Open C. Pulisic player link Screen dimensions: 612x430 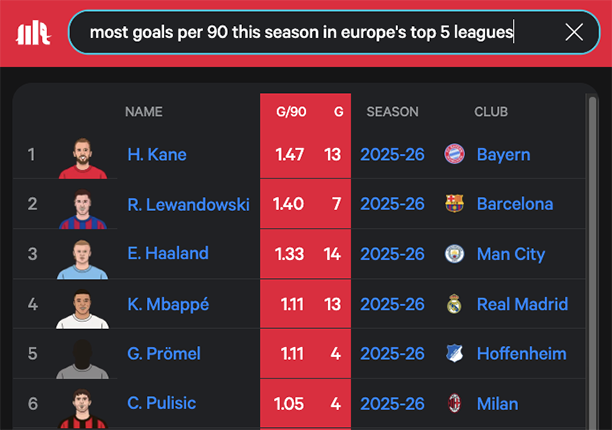pyautogui.click(x=162, y=404)
